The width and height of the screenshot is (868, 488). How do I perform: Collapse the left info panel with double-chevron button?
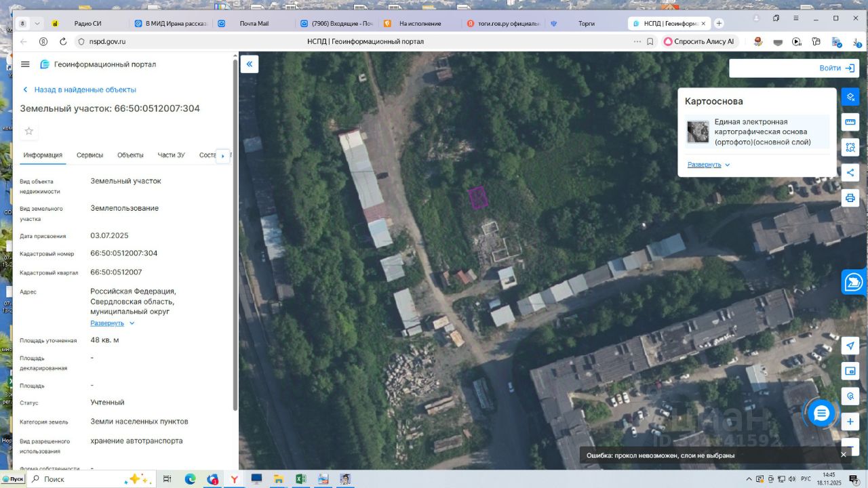[250, 64]
